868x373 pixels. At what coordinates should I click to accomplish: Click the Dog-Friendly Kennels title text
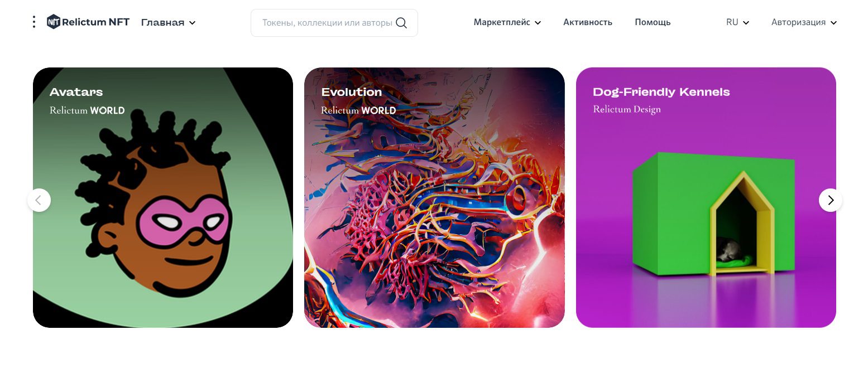[x=661, y=92]
